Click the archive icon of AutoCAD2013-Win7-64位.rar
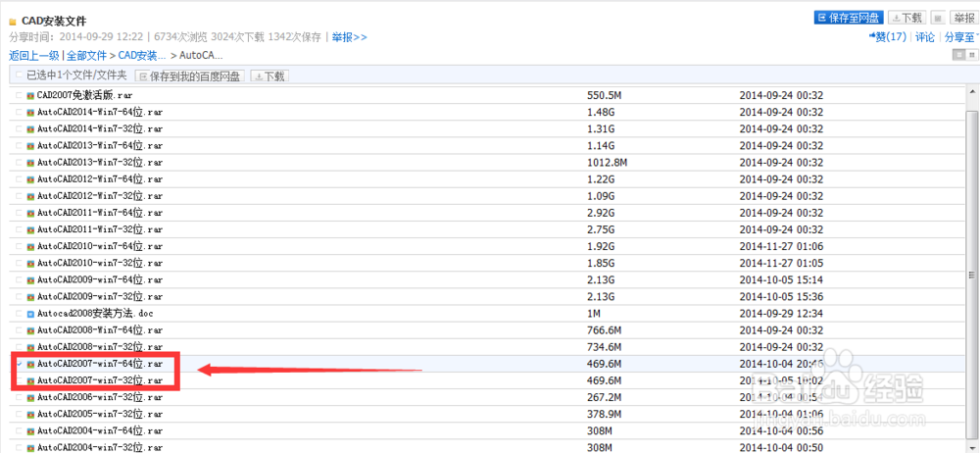The width and height of the screenshot is (980, 453). [30, 146]
